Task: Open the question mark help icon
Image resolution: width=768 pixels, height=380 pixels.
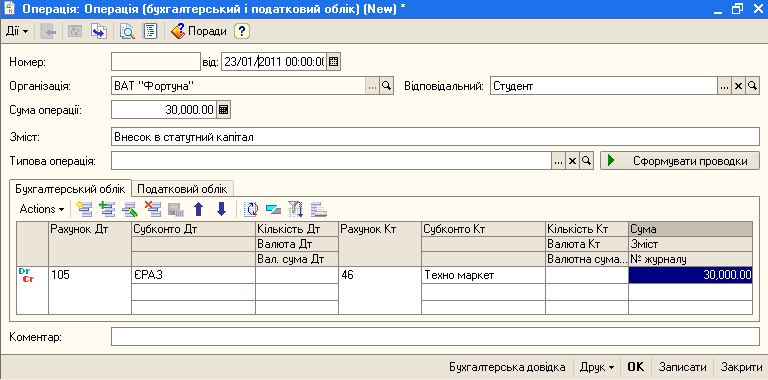Action: click(242, 31)
